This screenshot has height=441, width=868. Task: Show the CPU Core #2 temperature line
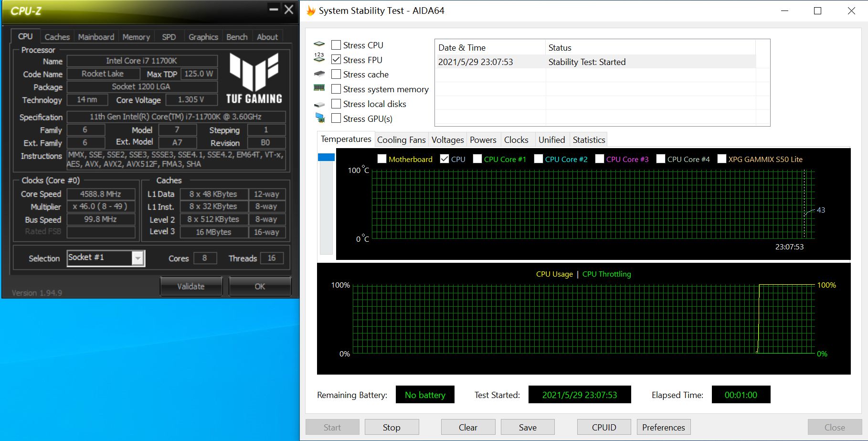pos(539,159)
